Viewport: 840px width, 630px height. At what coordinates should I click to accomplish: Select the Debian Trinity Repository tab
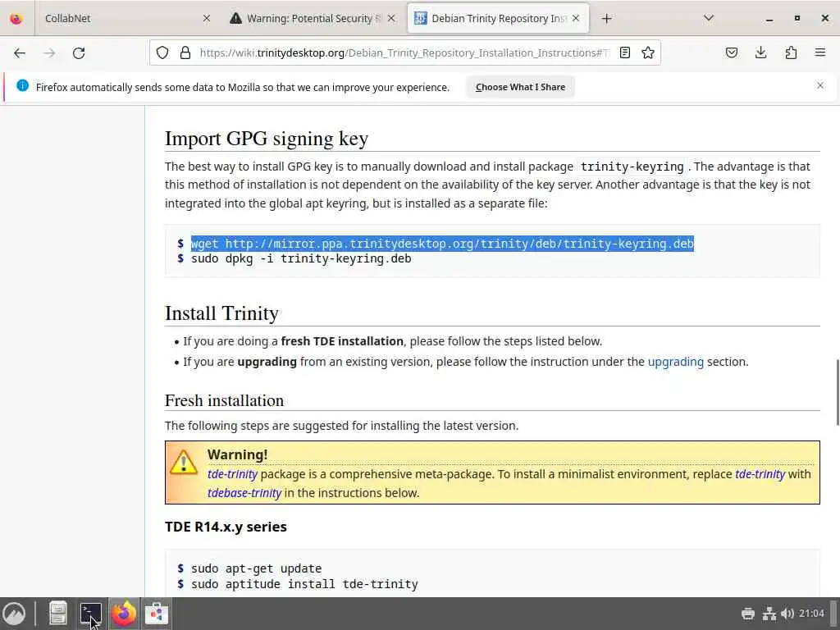[x=498, y=19]
